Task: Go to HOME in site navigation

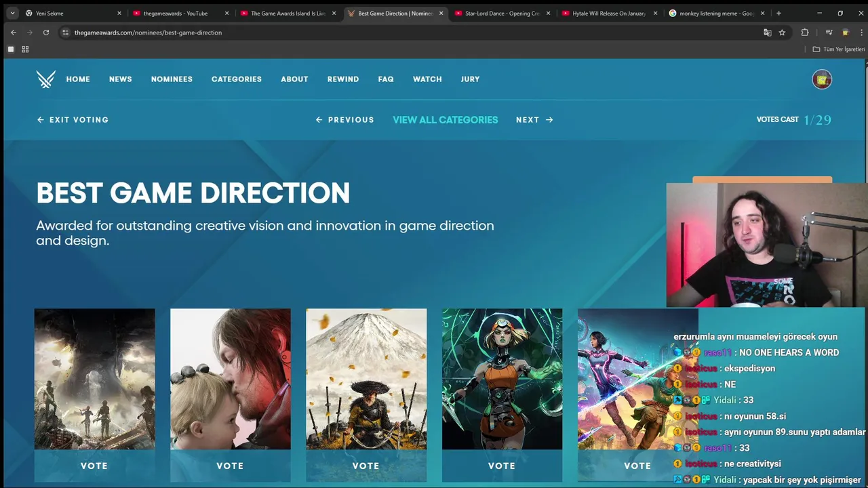Action: pyautogui.click(x=78, y=79)
